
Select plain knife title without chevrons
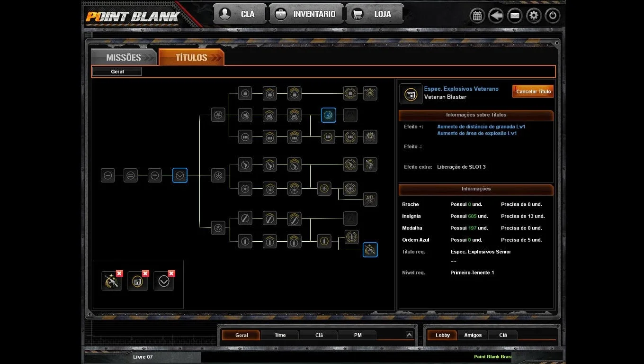click(x=245, y=218)
